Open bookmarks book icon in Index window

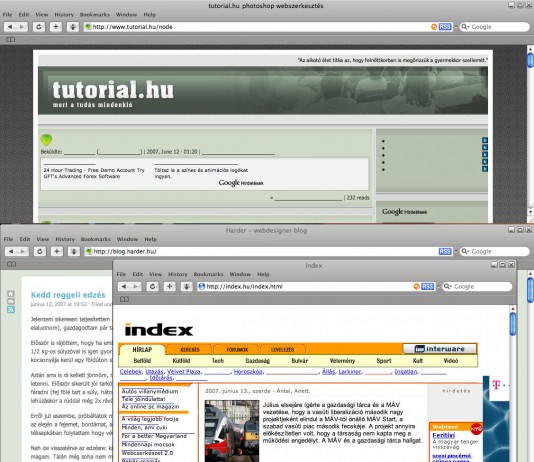click(x=124, y=299)
